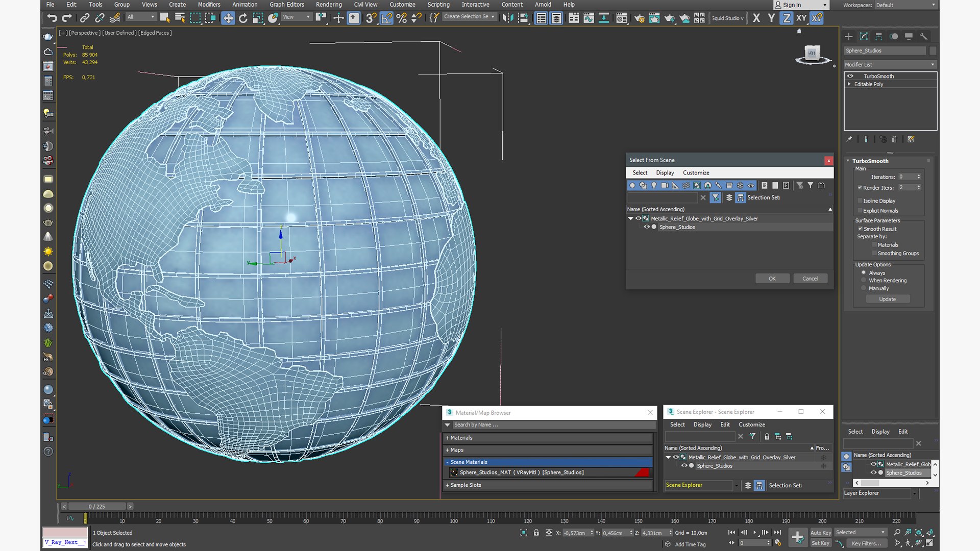Activate the Select and Link chain icon
Screen dimensions: 980x551
[85, 18]
